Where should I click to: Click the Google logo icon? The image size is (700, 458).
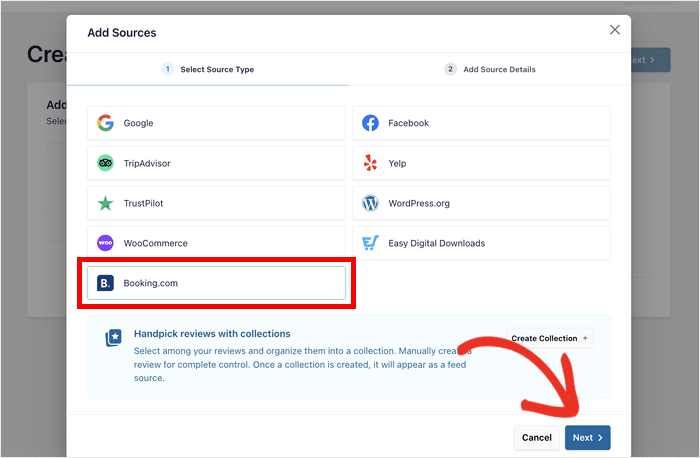(x=105, y=123)
